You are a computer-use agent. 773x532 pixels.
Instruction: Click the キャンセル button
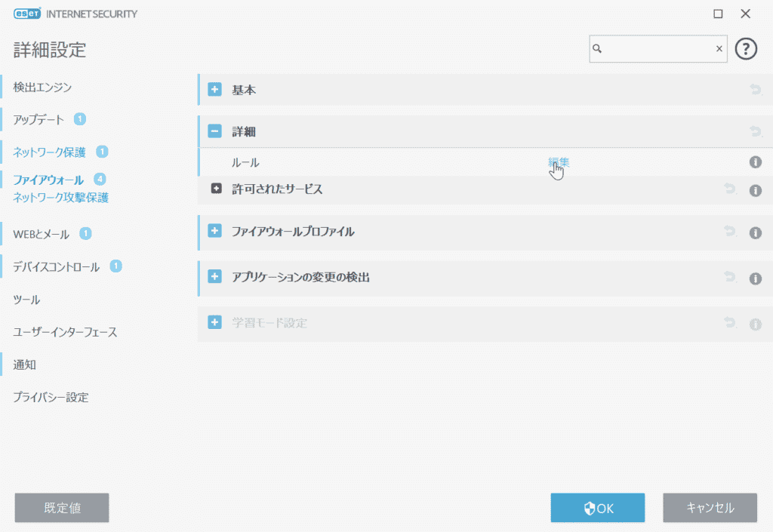[x=710, y=508]
